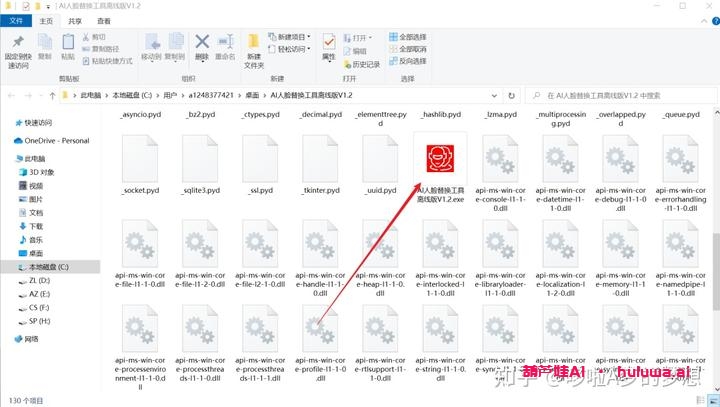Expand the 此电脑 tree node

click(x=8, y=158)
